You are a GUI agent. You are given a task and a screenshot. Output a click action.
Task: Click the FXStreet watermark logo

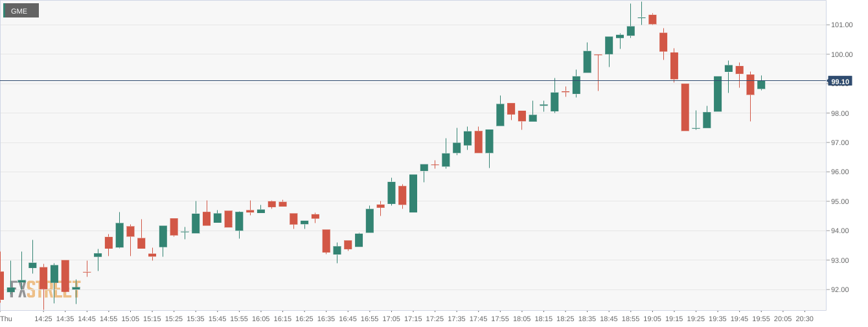(x=45, y=289)
